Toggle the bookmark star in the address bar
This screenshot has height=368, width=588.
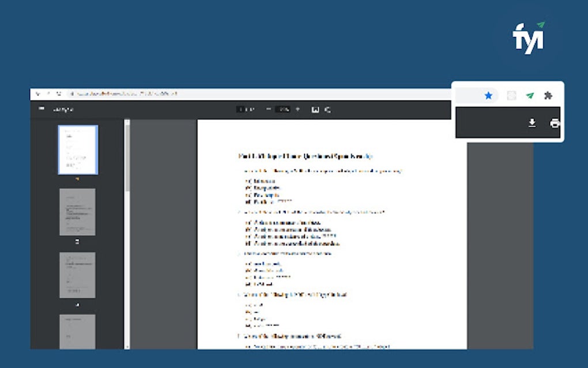pos(489,95)
